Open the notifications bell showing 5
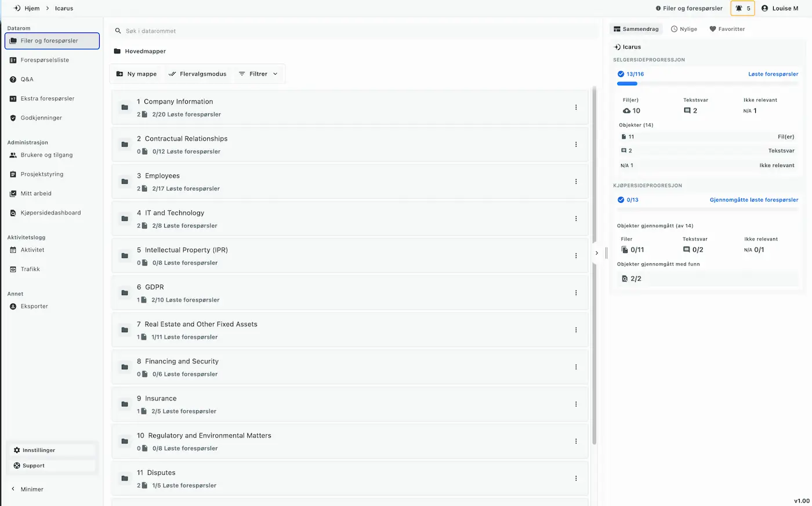The height and width of the screenshot is (506, 812). coord(742,8)
